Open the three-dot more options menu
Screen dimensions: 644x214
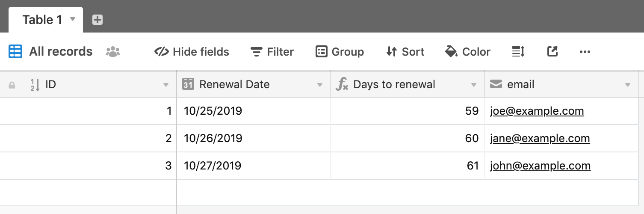[585, 52]
